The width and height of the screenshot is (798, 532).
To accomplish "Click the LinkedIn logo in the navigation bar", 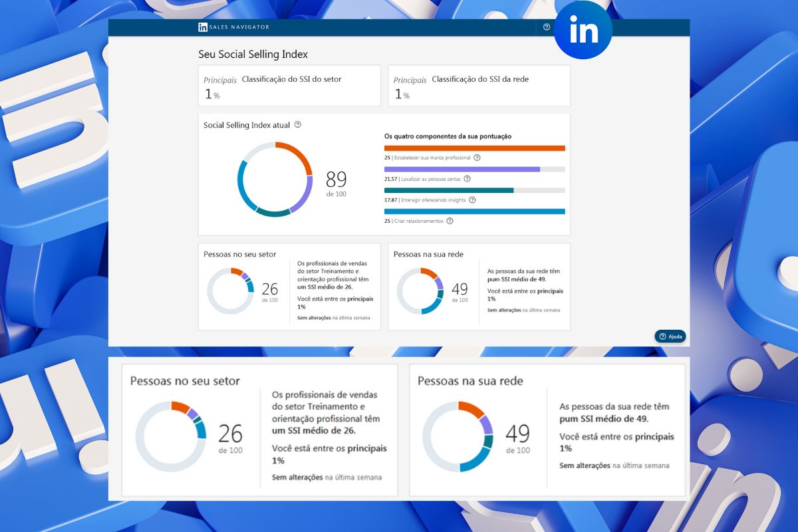I will 201,27.
